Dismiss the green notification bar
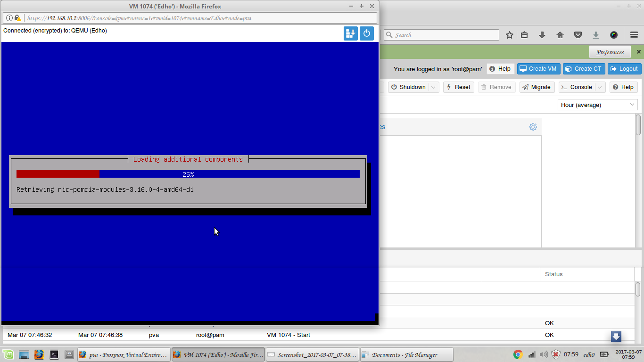Screen dimensions: 644x362 click(x=639, y=52)
